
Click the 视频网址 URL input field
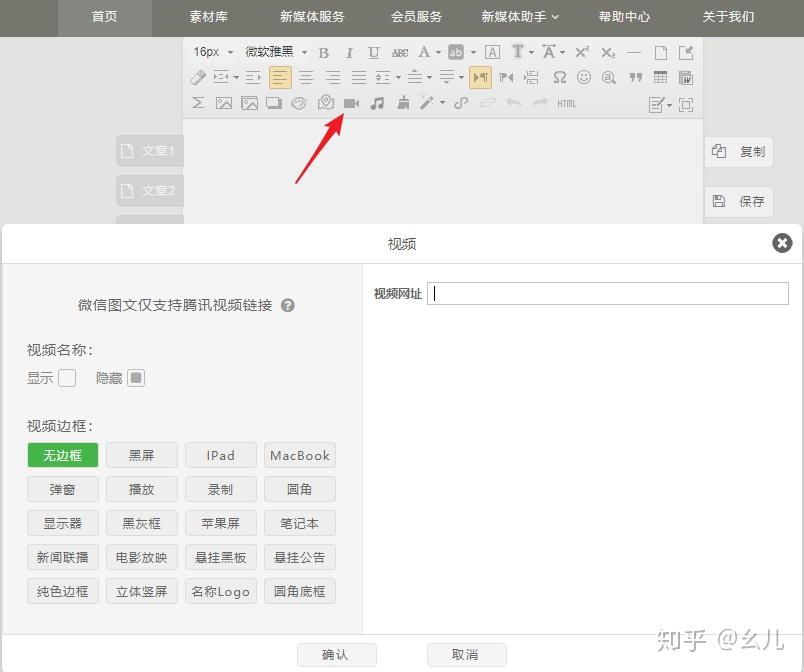608,293
